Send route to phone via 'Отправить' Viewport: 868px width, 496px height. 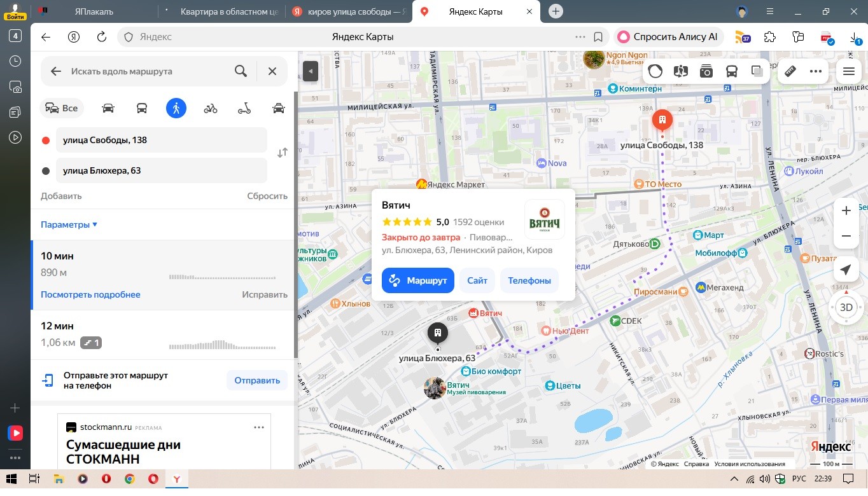click(x=257, y=380)
